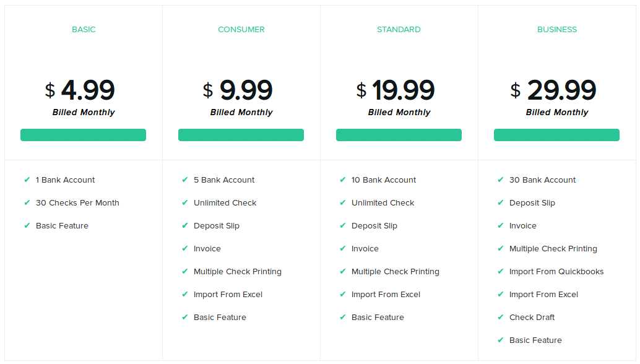This screenshot has width=640, height=364.
Task: Select the BASIC plan heading
Action: click(84, 30)
